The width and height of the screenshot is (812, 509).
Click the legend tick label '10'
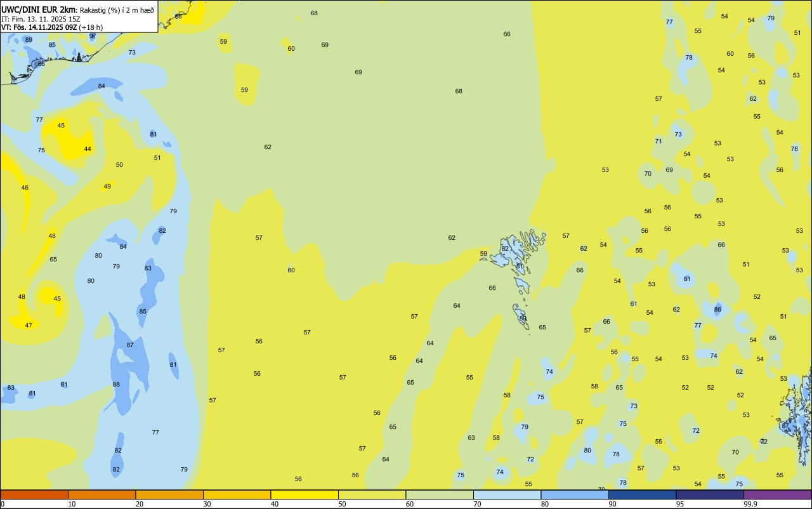(x=72, y=504)
